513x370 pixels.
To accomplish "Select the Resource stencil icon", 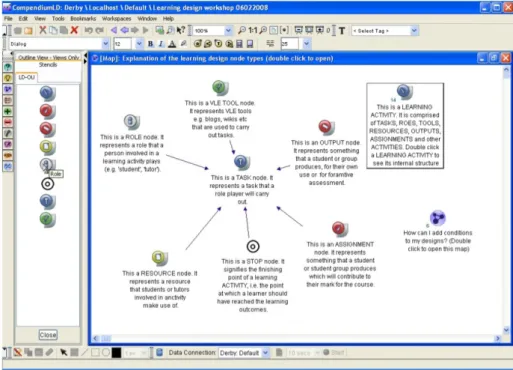I will pyautogui.click(x=47, y=147).
